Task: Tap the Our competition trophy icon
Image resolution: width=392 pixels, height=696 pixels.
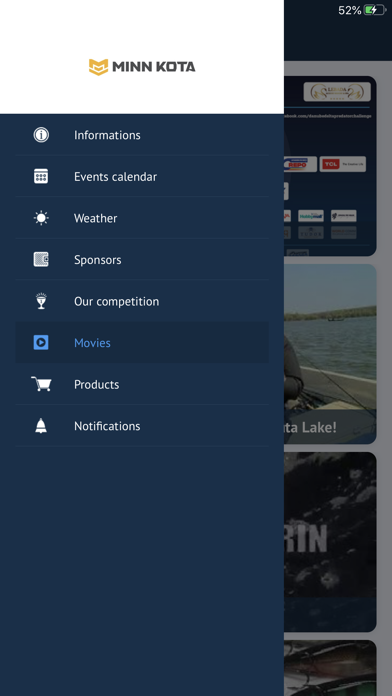Action: (41, 301)
